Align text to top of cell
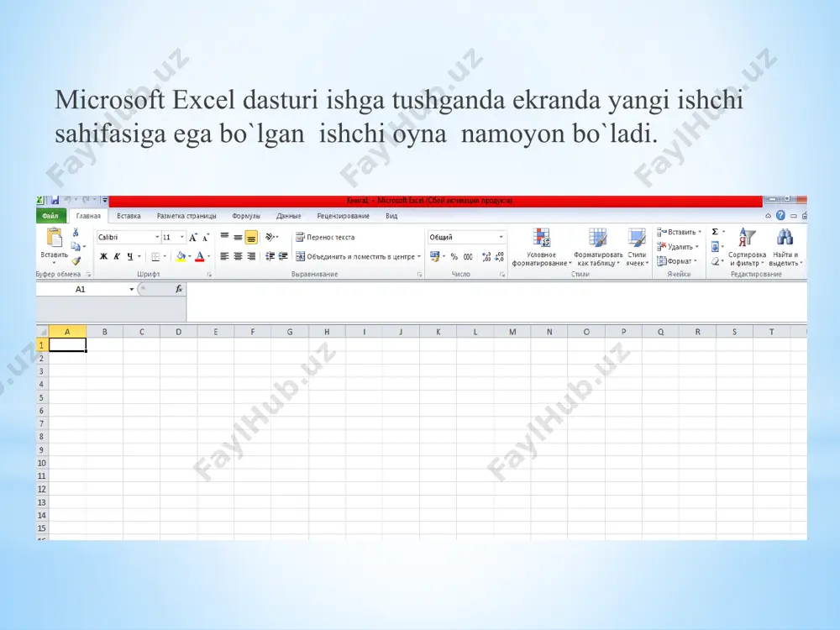Image resolution: width=840 pixels, height=630 pixels. point(224,237)
